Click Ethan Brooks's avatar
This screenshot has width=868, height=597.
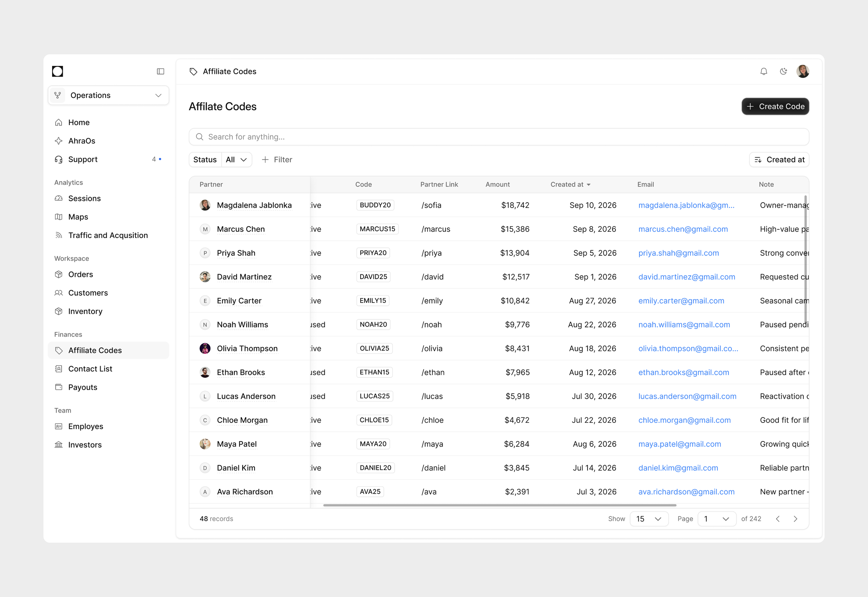[x=205, y=372]
